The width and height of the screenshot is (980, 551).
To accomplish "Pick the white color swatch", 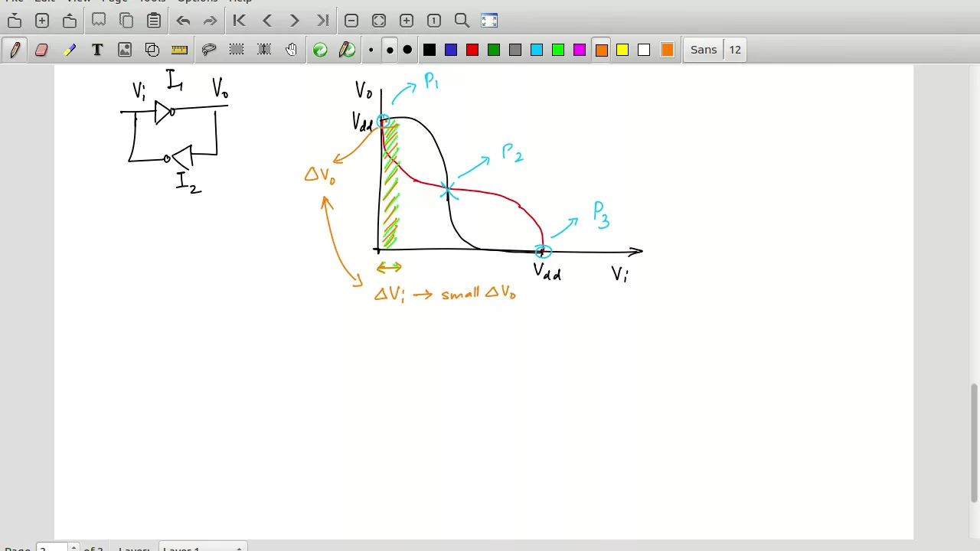I will tap(644, 50).
